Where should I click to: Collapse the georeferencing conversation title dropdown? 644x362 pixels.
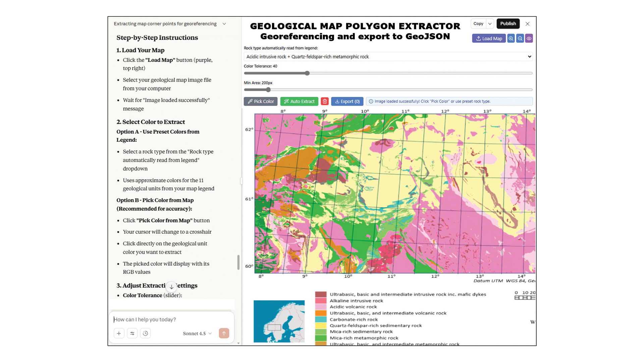click(224, 24)
